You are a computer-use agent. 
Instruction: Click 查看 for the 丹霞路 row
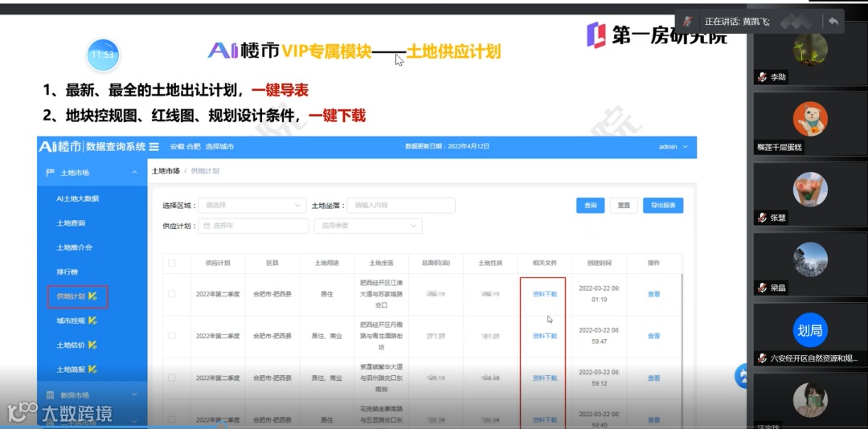(x=653, y=336)
